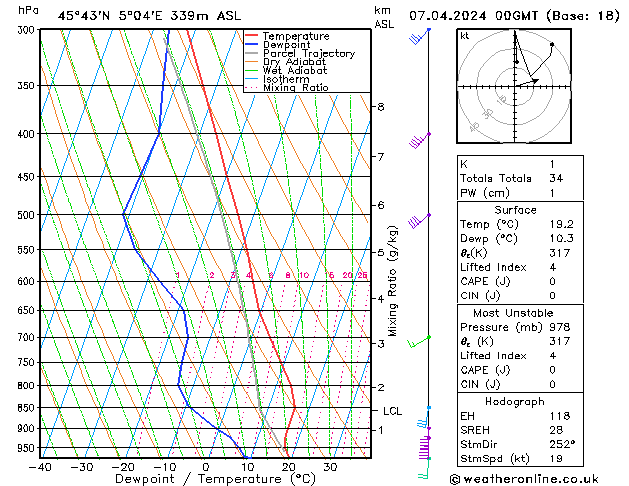
Task: Click the 'LCL' marker label
Action: [392, 411]
